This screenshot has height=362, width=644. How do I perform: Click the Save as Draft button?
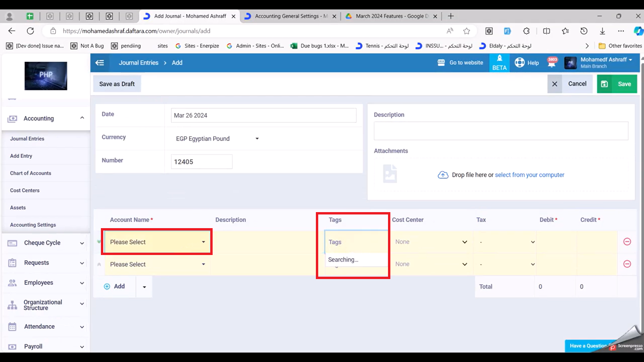[117, 84]
